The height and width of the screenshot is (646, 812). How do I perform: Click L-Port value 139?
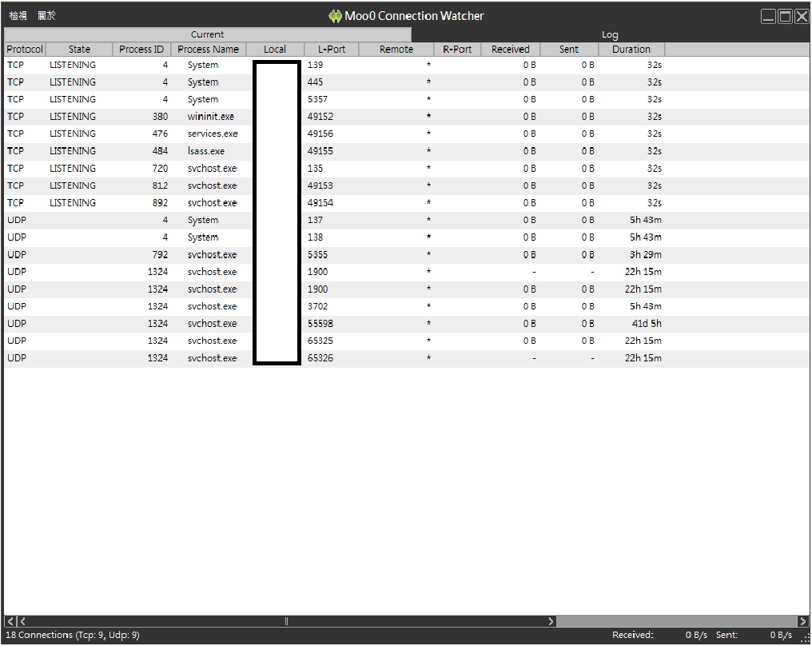point(315,65)
